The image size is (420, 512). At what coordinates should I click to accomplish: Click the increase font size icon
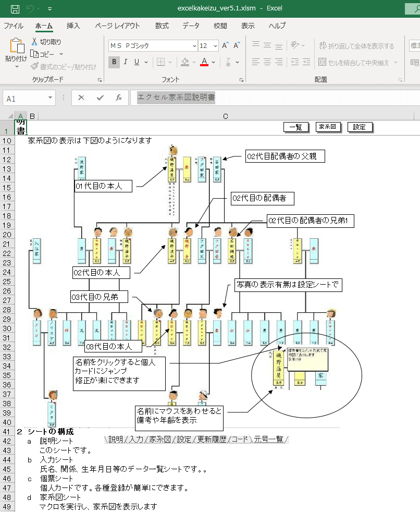click(226, 46)
